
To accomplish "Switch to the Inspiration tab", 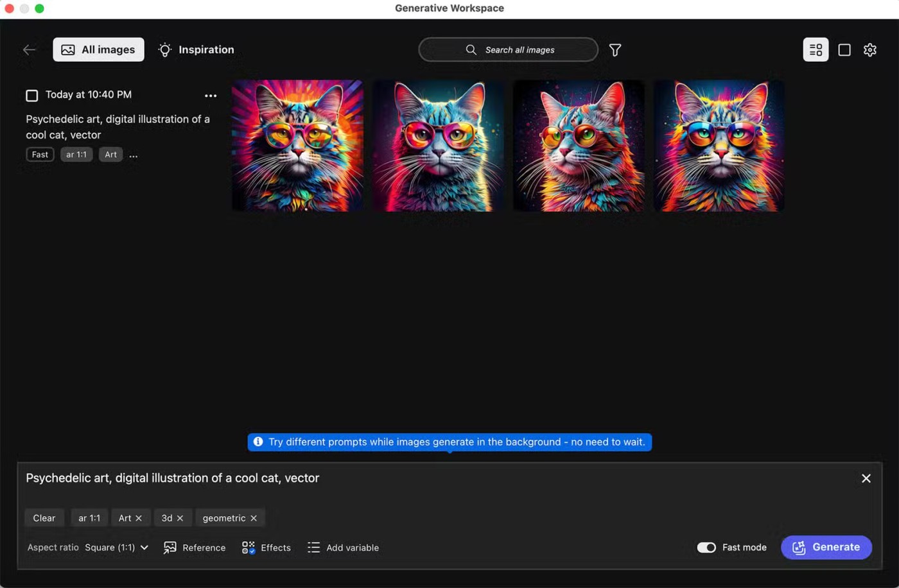I will click(x=196, y=50).
